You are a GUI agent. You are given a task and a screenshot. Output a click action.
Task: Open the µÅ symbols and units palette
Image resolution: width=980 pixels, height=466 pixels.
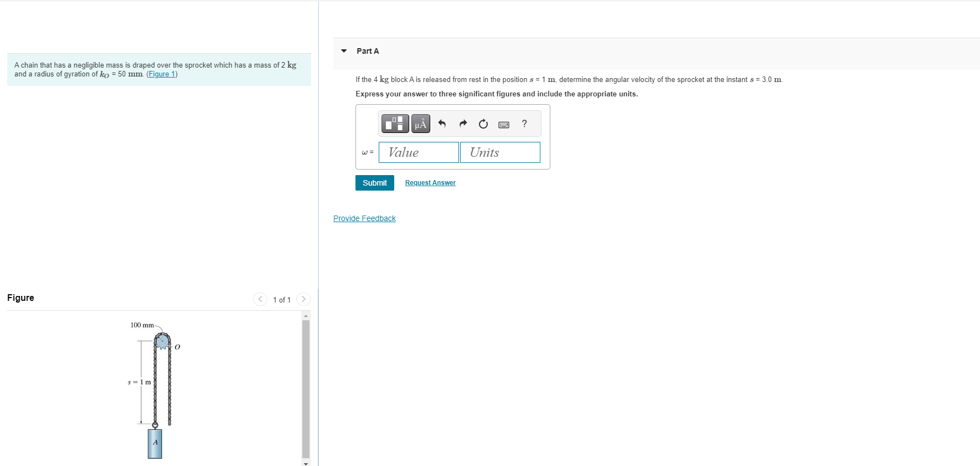(421, 124)
